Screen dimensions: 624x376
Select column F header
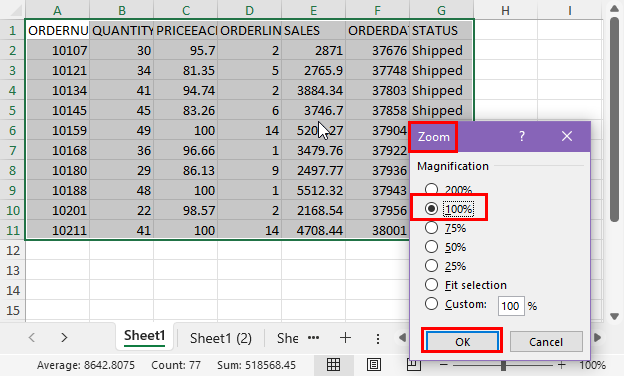pos(378,10)
